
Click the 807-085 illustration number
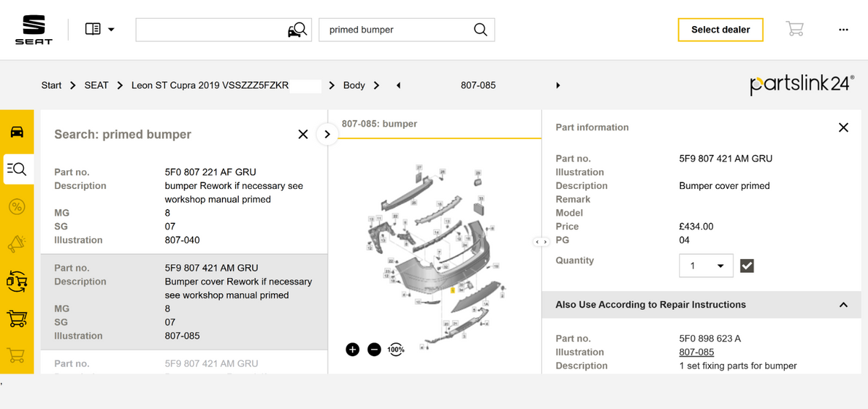click(x=478, y=85)
